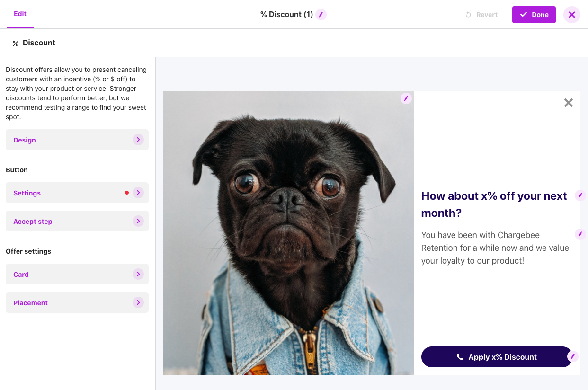
Task: Expand the Accept step chevron
Action: coord(138,221)
